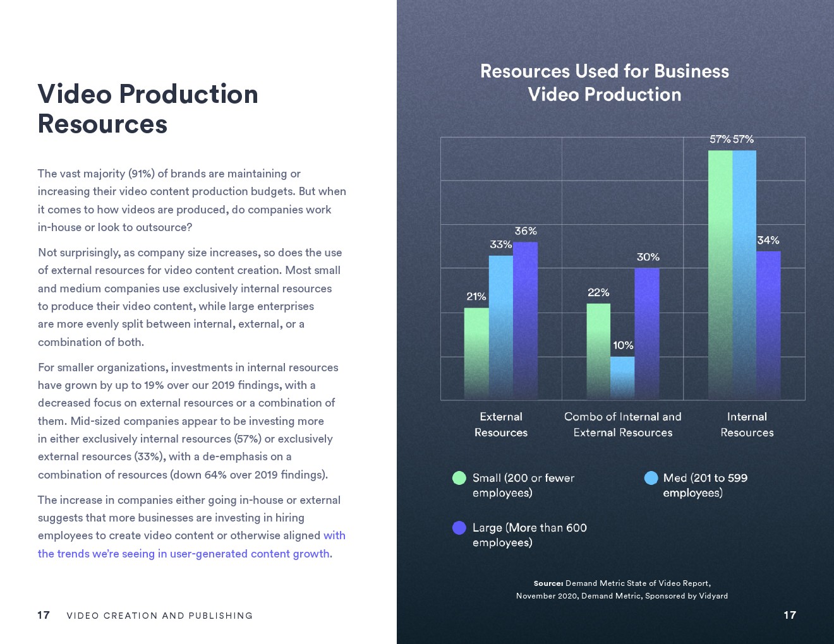
Task: Click the Internal Resources axis label
Action: pyautogui.click(x=747, y=424)
